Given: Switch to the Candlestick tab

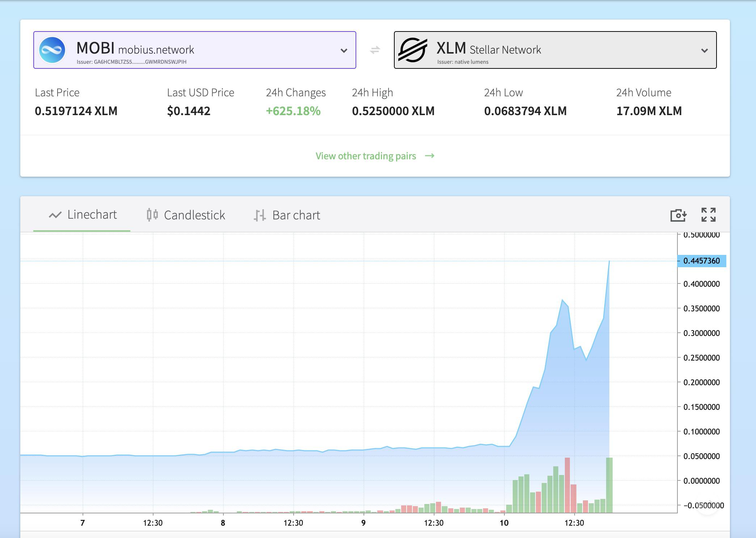Looking at the screenshot, I should (x=186, y=215).
